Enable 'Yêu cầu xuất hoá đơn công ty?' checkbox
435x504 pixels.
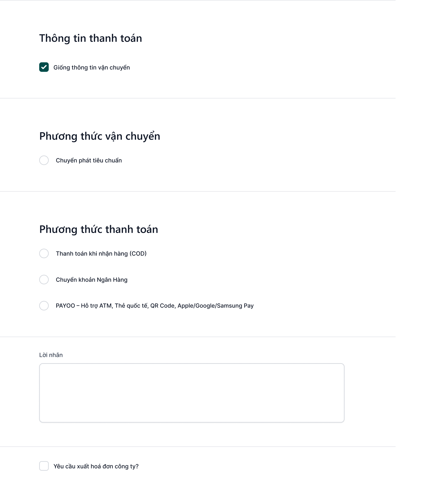[44, 466]
